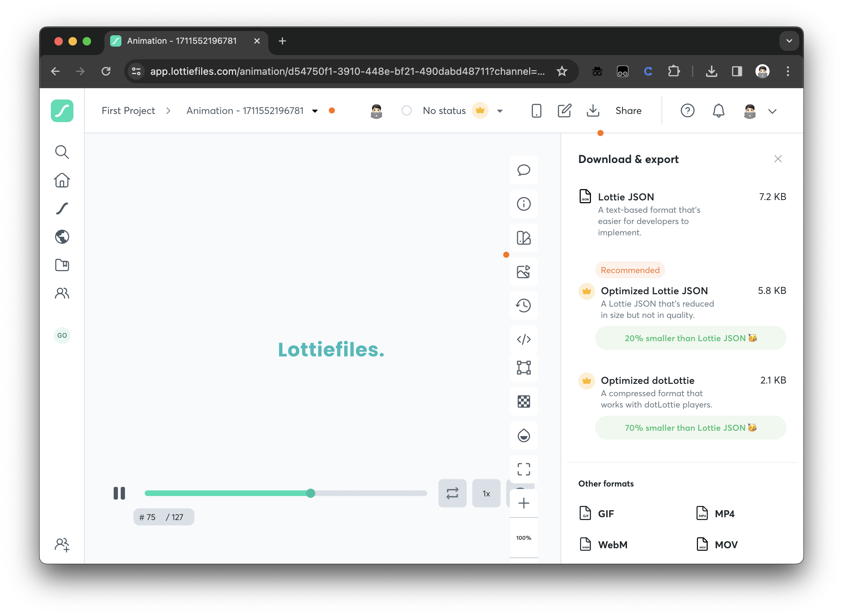Viewport: 843px width, 616px height.
Task: Open the browser extensions puzzle icon
Action: (x=674, y=71)
